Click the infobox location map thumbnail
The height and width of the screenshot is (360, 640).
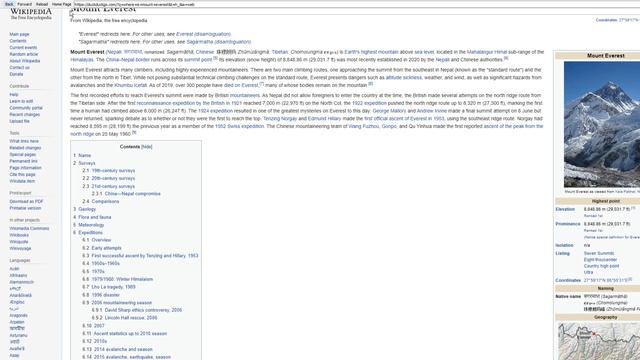coord(599,341)
